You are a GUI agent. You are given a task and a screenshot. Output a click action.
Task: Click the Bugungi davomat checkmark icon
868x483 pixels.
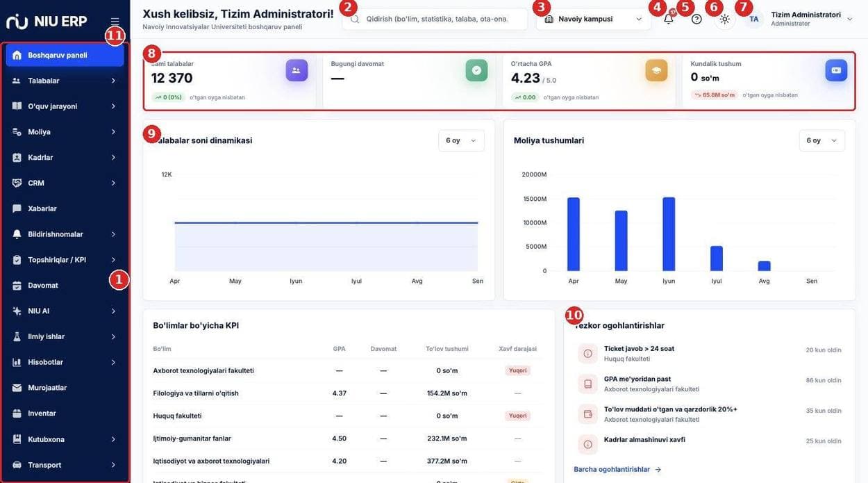(476, 70)
